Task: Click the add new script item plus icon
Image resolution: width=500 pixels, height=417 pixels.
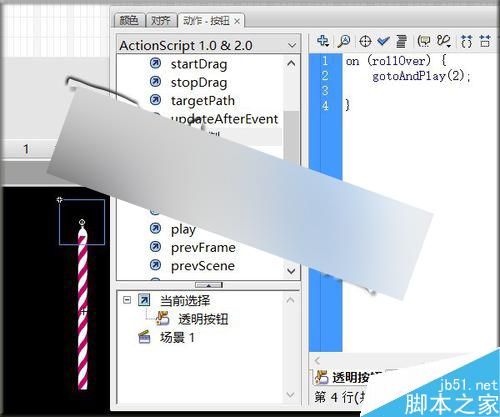Action: click(x=322, y=41)
